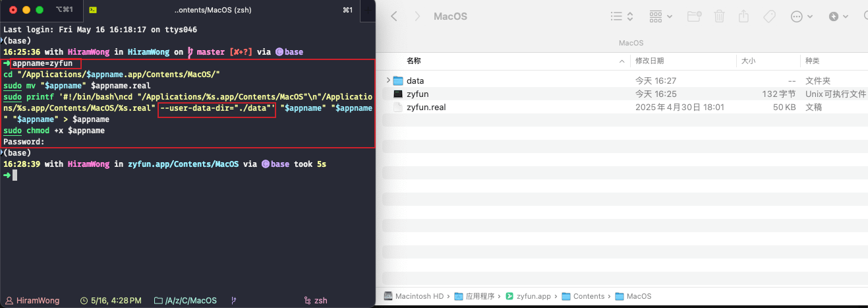868x308 pixels.
Task: Sort the Finder list by 种类 column
Action: (x=812, y=61)
